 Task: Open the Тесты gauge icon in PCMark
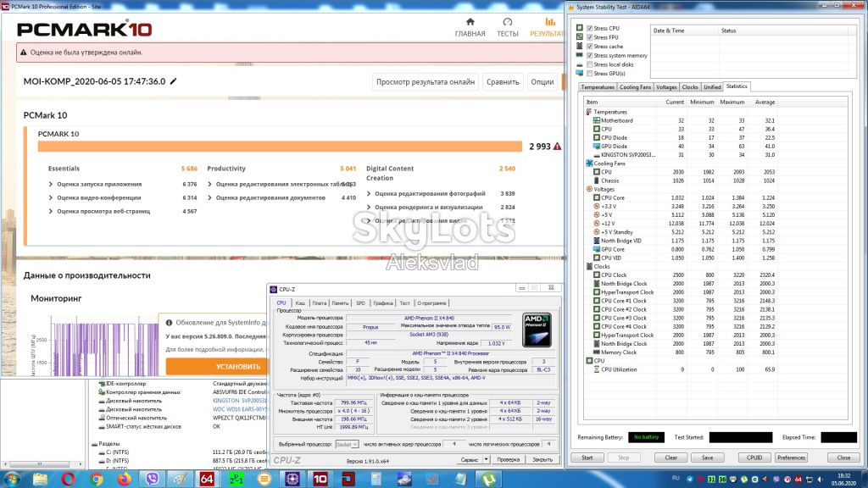click(x=507, y=22)
